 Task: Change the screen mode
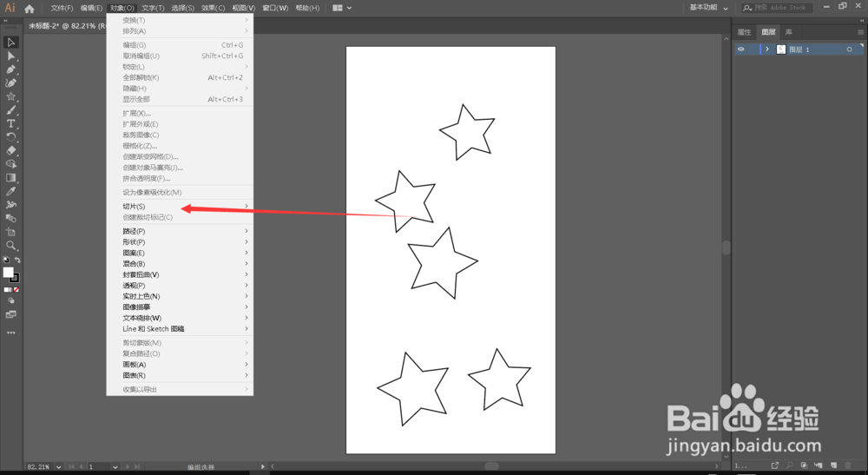(10, 314)
